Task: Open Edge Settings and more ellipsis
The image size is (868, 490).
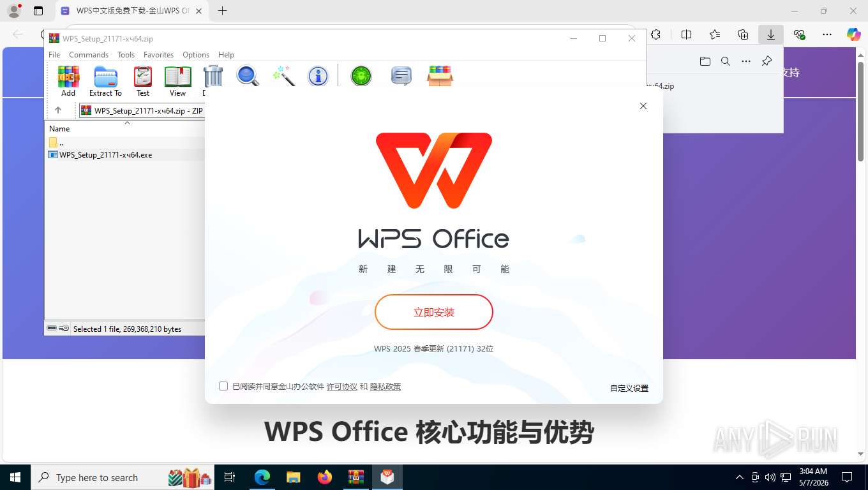Action: point(827,34)
